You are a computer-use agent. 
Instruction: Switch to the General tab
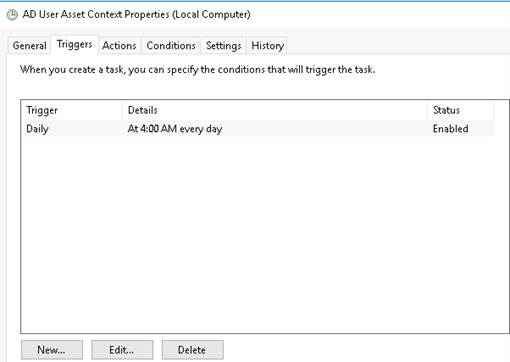[29, 45]
